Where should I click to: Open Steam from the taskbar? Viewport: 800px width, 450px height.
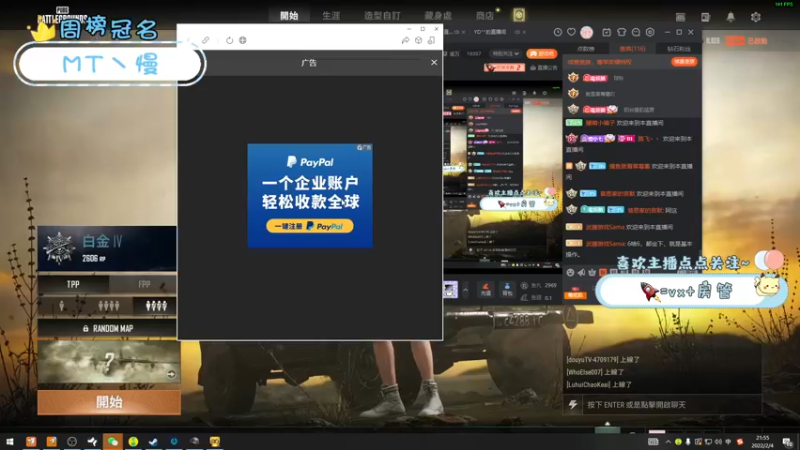click(153, 441)
